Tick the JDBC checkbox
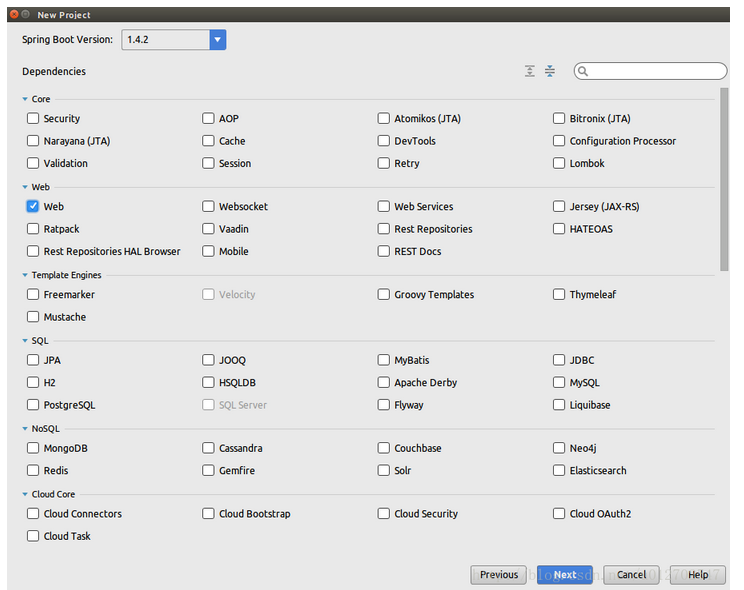Screen dimensions: 744x590 (x=559, y=360)
